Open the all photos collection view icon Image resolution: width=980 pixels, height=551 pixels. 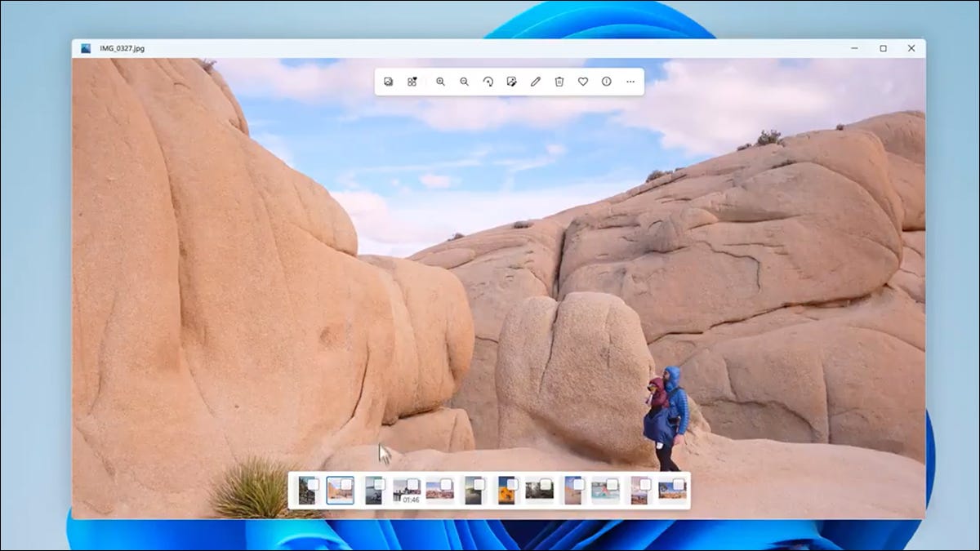tap(389, 82)
